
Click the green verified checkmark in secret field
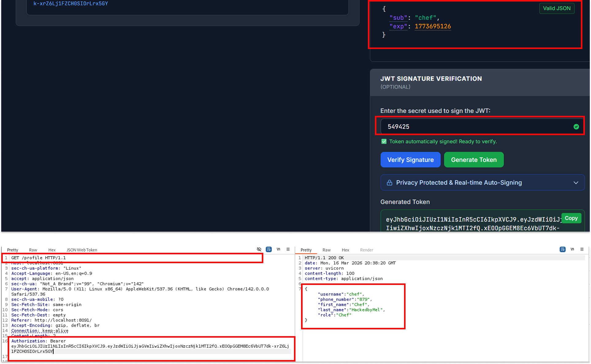click(576, 126)
